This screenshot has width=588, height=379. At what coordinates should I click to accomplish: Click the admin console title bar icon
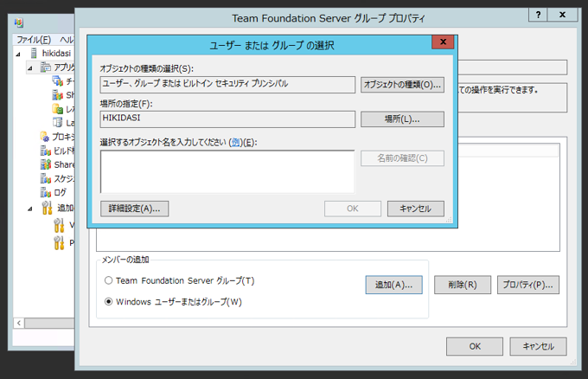pyautogui.click(x=19, y=22)
